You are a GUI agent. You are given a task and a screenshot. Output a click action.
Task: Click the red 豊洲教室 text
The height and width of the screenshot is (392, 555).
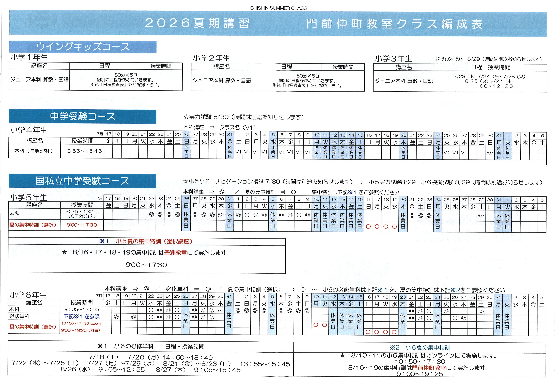tap(175, 253)
